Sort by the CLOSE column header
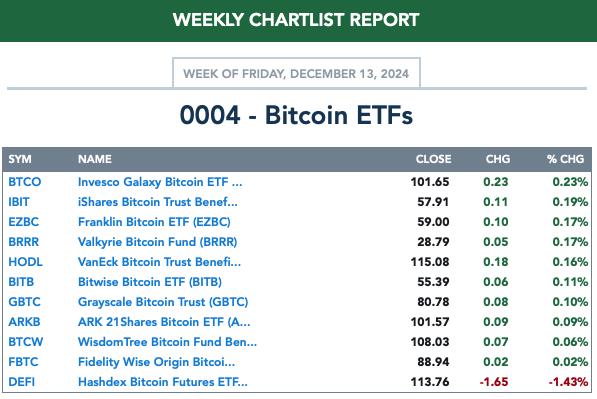The width and height of the screenshot is (597, 399). click(x=433, y=159)
